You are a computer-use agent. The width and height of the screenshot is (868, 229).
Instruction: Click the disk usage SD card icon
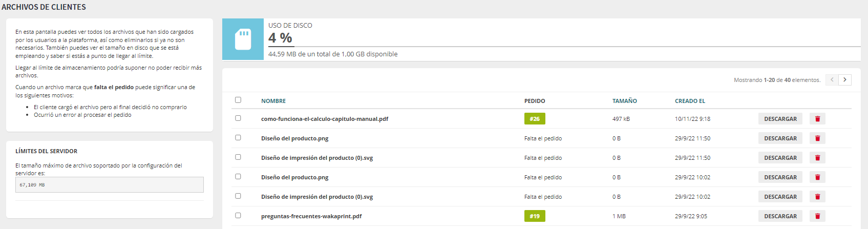coord(243,39)
